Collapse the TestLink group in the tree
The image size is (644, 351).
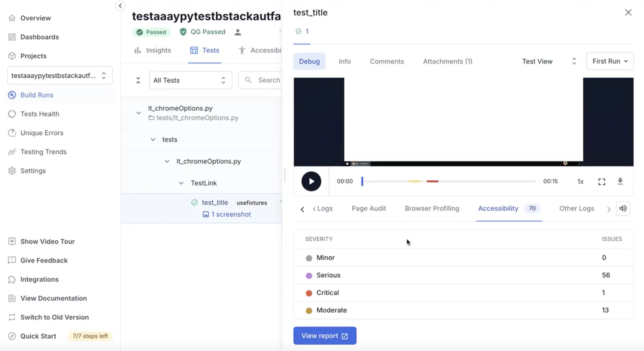[181, 183]
